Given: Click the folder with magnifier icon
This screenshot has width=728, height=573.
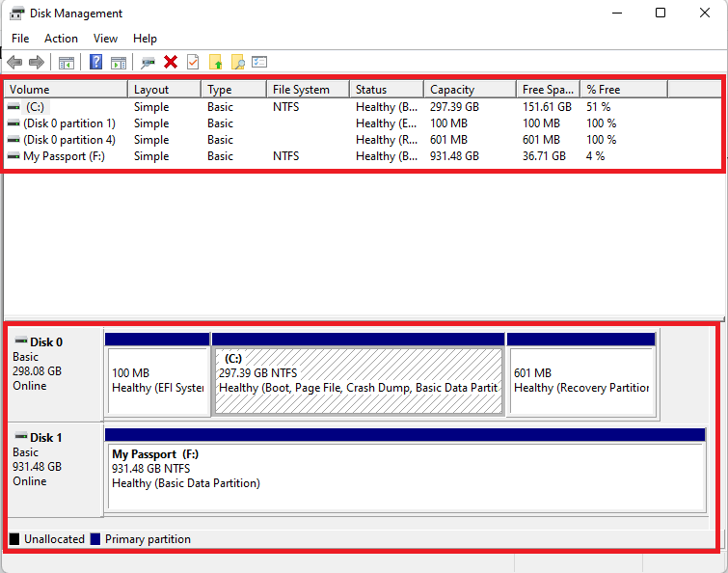Looking at the screenshot, I should 238,62.
